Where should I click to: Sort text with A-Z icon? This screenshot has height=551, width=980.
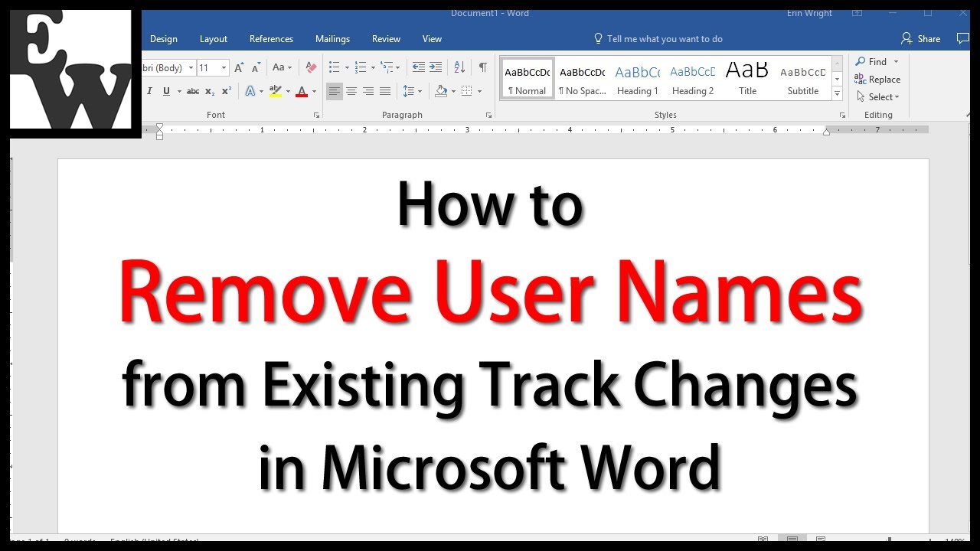(459, 67)
